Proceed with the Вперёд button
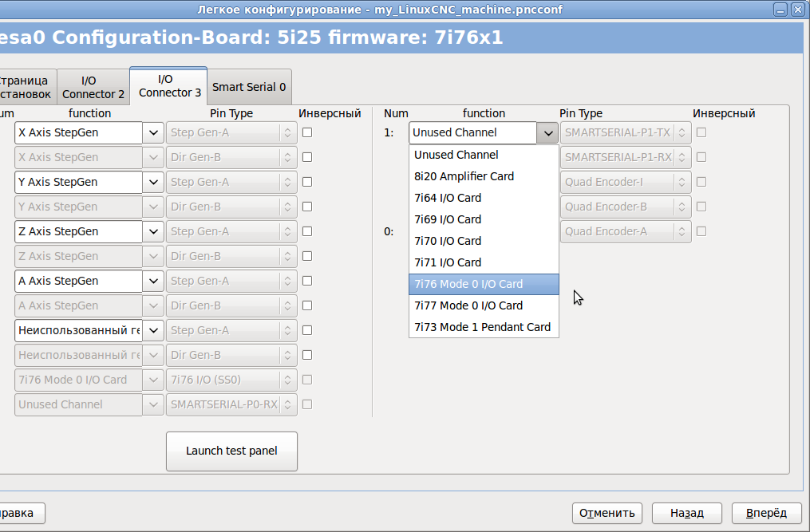 pos(767,514)
